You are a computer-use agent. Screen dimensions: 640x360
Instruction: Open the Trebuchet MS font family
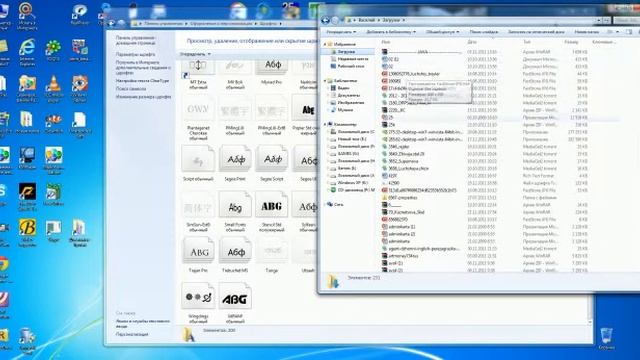[x=235, y=255]
